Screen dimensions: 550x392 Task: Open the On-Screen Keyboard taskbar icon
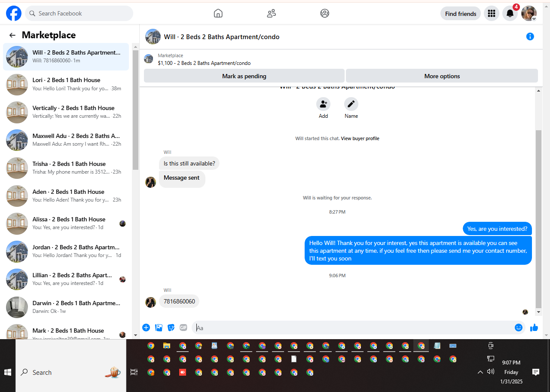click(453, 346)
